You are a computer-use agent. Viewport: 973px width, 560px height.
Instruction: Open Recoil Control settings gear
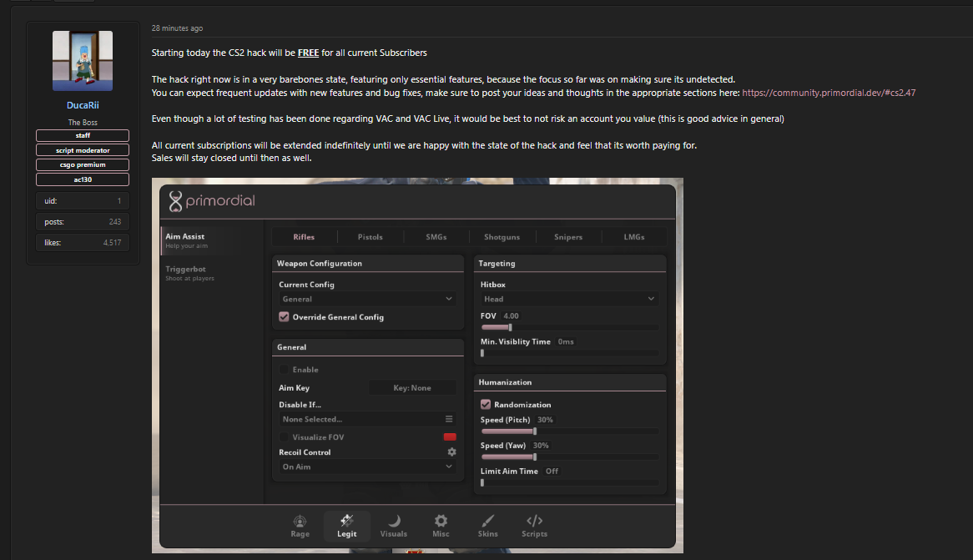(x=451, y=452)
